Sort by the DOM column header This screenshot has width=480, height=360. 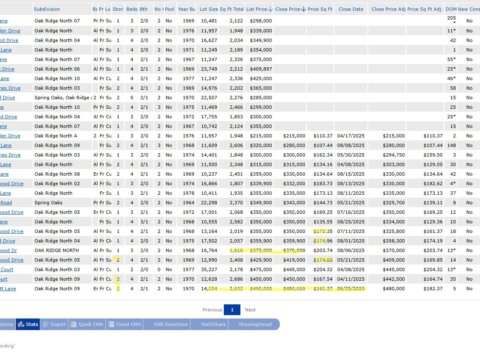451,9
